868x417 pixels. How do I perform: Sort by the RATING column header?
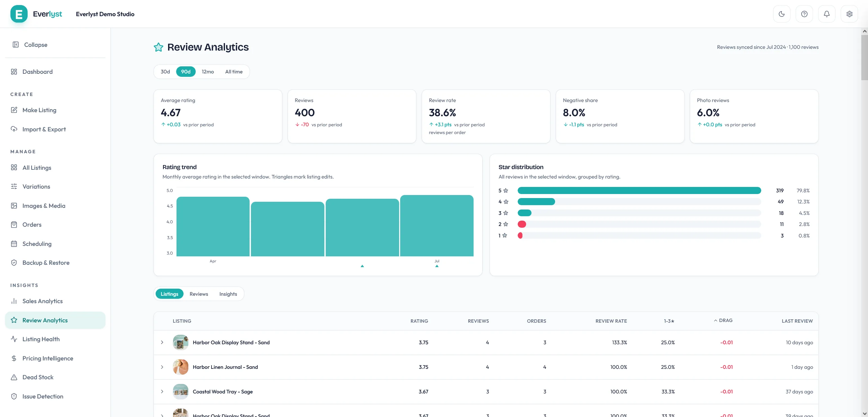419,321
